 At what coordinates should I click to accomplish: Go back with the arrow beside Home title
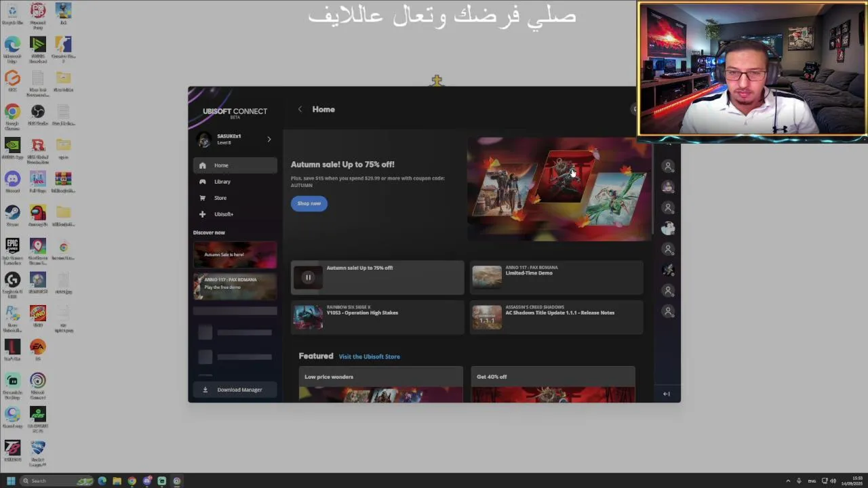point(300,109)
